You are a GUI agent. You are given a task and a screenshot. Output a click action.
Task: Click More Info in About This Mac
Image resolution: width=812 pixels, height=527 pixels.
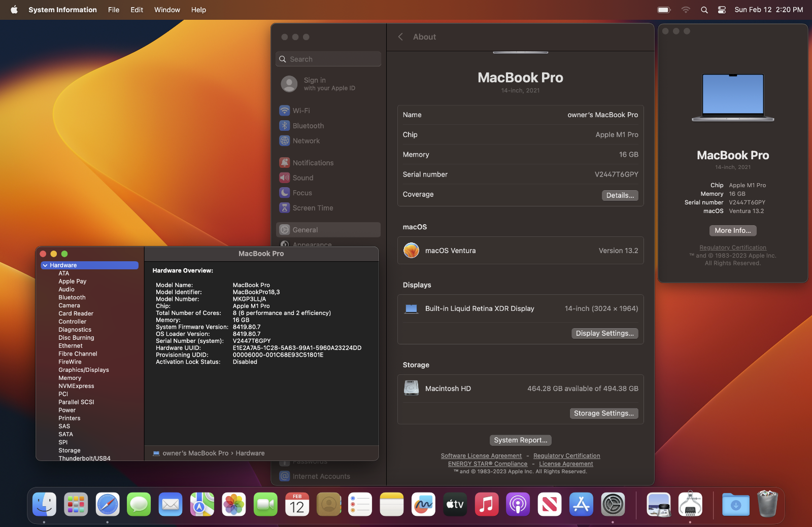(x=733, y=230)
